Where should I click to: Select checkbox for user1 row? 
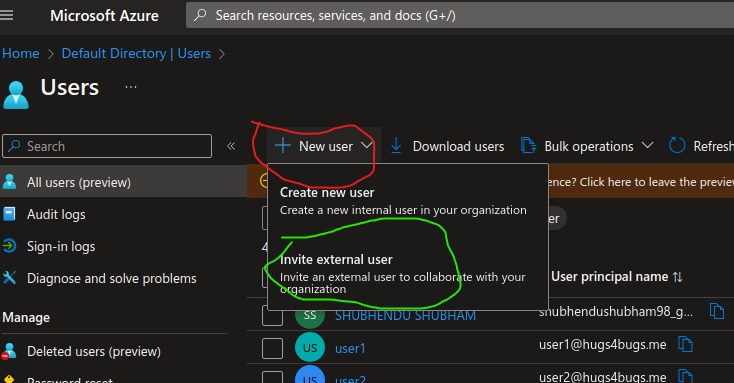tap(272, 348)
